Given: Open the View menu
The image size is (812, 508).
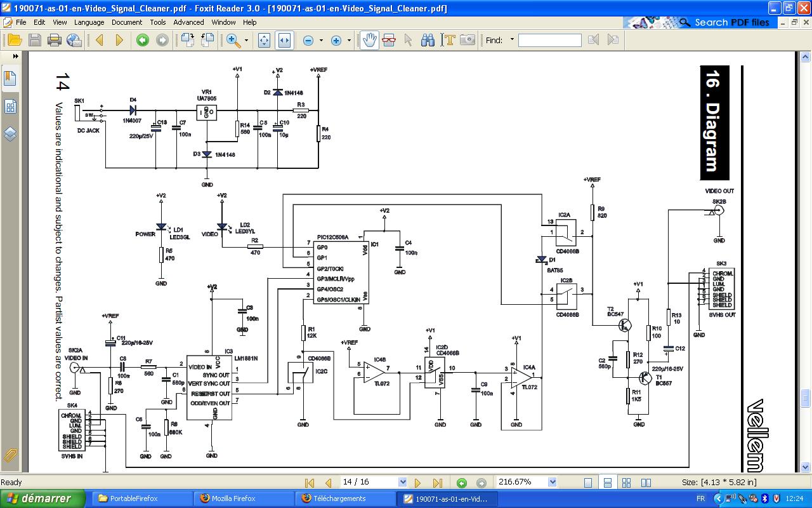Looking at the screenshot, I should point(60,22).
